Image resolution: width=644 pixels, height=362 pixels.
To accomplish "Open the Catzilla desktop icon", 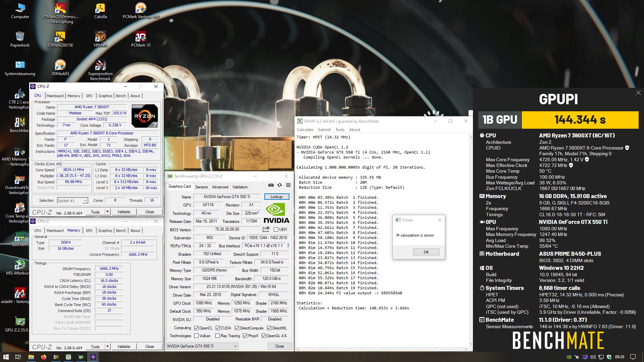I will (100, 11).
